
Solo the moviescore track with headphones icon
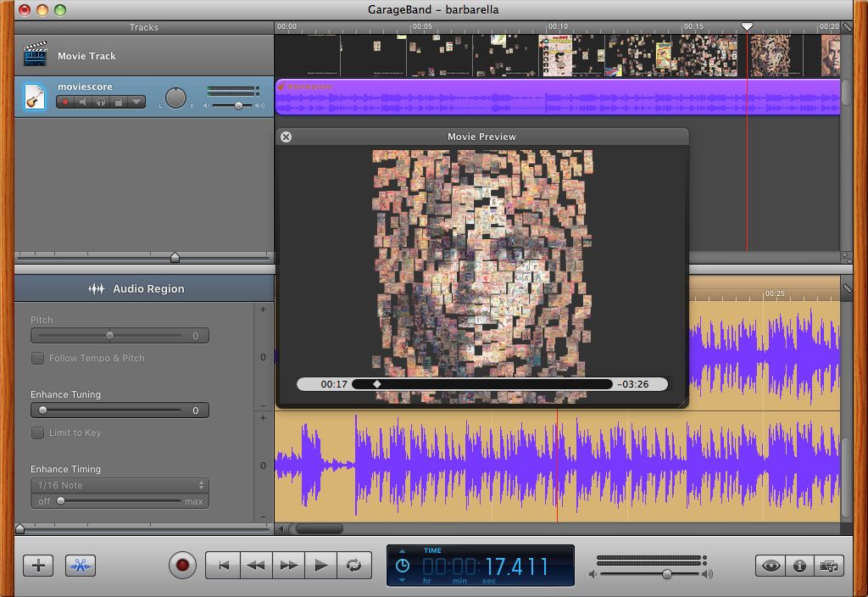pos(101,102)
